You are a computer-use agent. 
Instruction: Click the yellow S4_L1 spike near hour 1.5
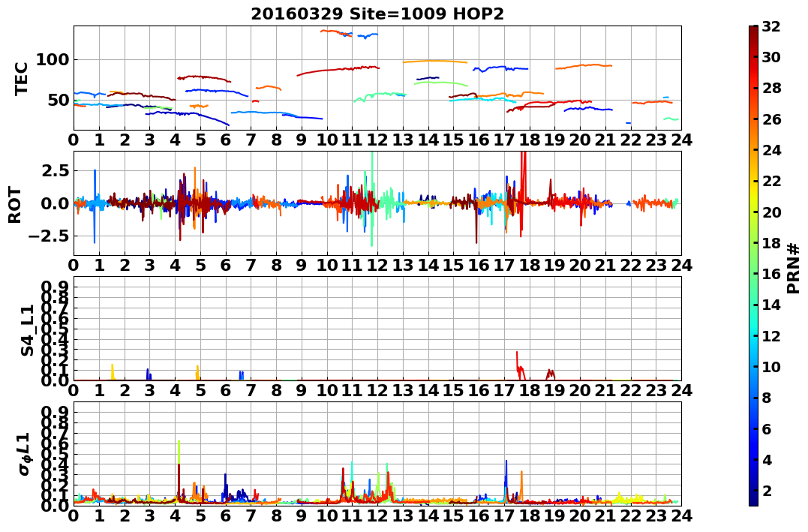[x=113, y=371]
